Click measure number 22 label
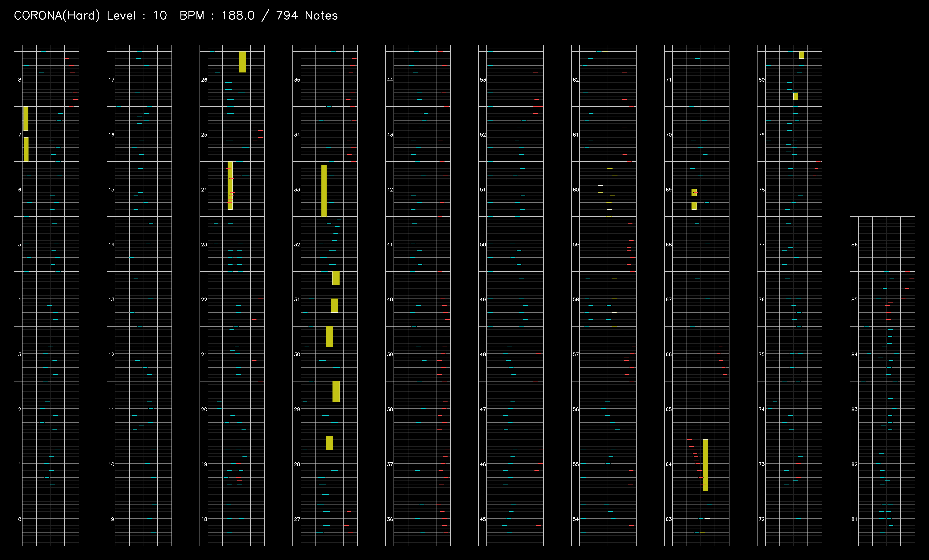 point(204,299)
